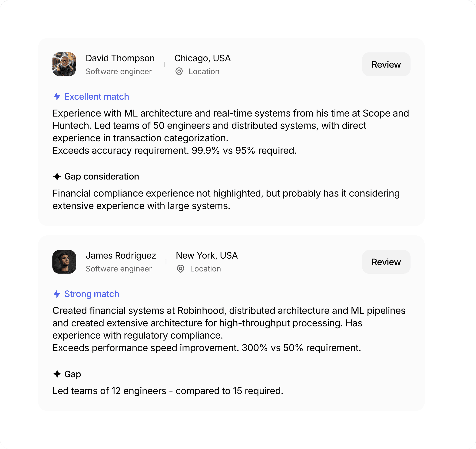The width and height of the screenshot is (476, 449).
Task: Click the location pin icon beside Chicago
Action: (179, 71)
